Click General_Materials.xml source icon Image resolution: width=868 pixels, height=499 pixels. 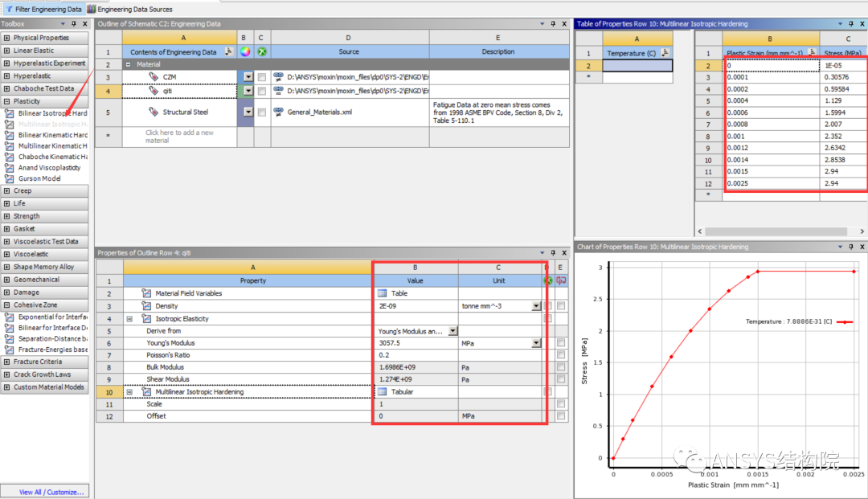tap(278, 112)
